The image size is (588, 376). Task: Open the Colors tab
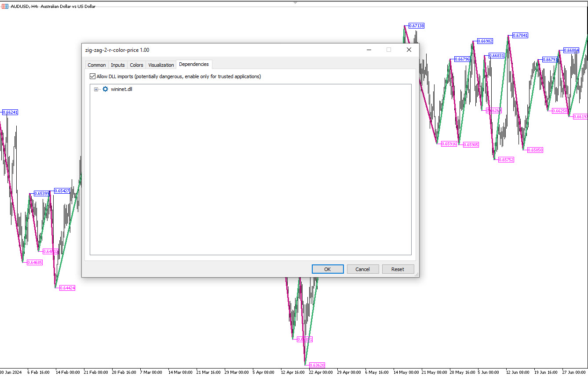click(136, 65)
